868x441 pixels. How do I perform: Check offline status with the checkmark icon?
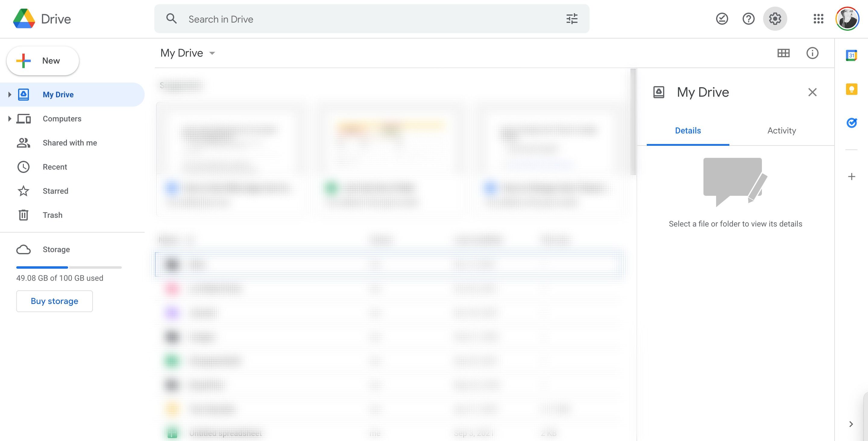click(722, 19)
